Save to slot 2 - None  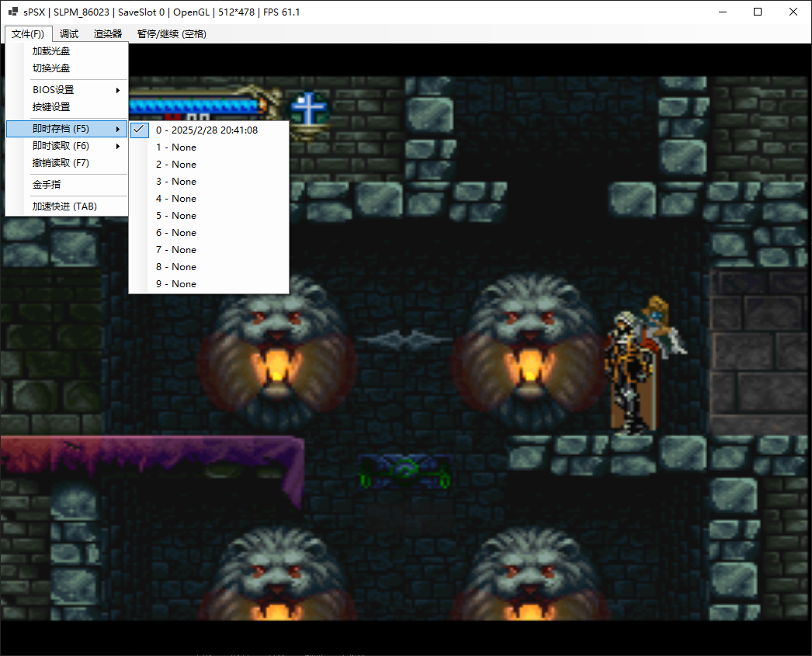coord(209,164)
